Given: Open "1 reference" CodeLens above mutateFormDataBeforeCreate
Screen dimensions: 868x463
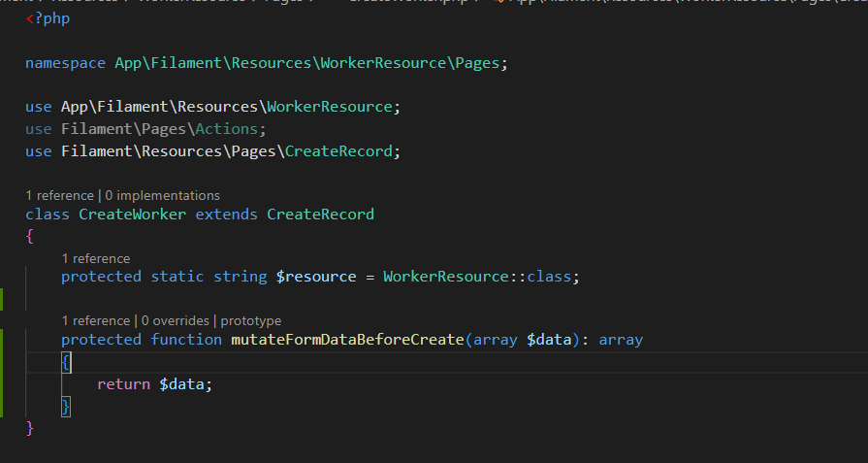Looking at the screenshot, I should click(x=95, y=320).
